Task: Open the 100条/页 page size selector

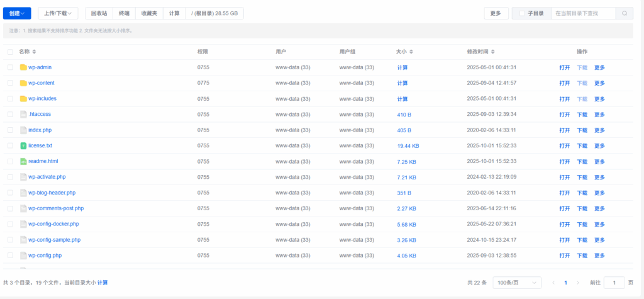Action: 516,283
